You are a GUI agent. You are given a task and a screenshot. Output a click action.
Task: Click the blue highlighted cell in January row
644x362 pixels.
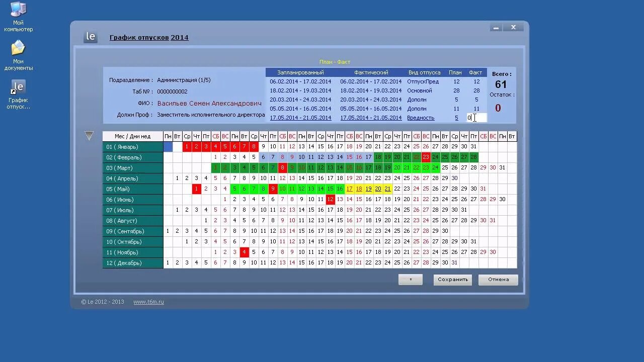[x=168, y=147]
